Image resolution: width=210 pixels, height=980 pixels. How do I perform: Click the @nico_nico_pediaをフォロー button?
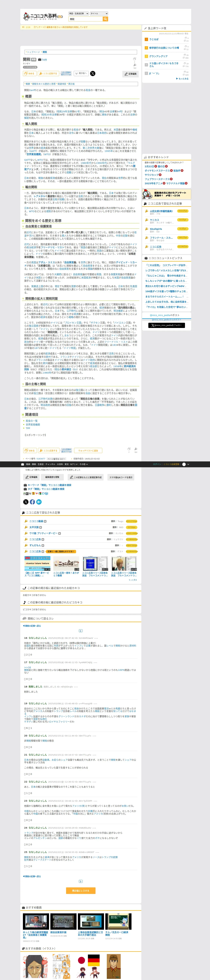[166, 325]
